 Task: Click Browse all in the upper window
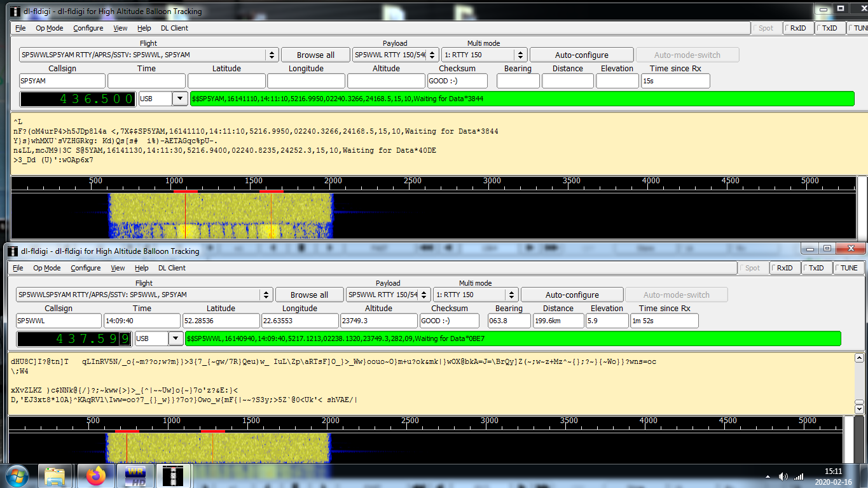click(x=315, y=55)
